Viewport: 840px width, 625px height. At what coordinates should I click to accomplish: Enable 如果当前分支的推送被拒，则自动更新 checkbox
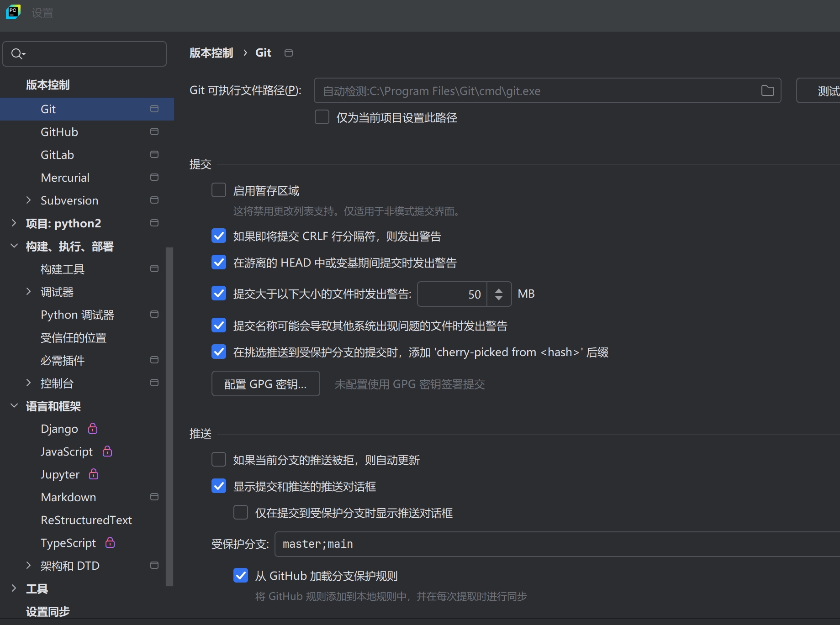click(219, 459)
